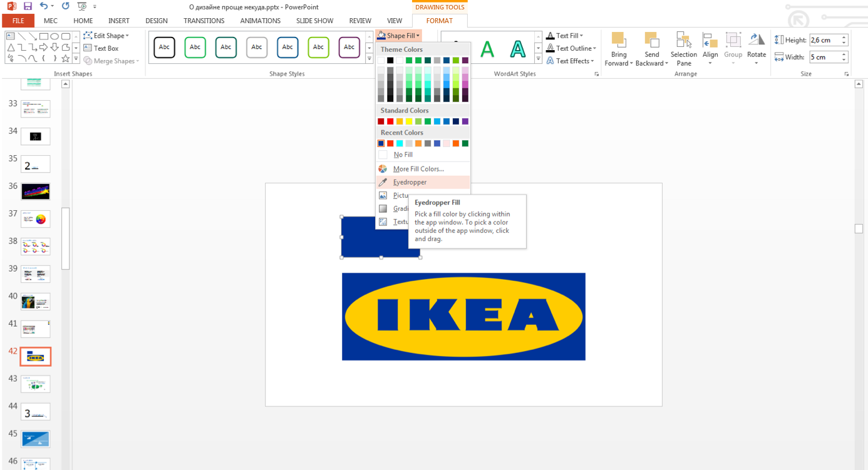The height and width of the screenshot is (470, 868).
Task: Click the Bring Forward icon
Action: (619, 41)
